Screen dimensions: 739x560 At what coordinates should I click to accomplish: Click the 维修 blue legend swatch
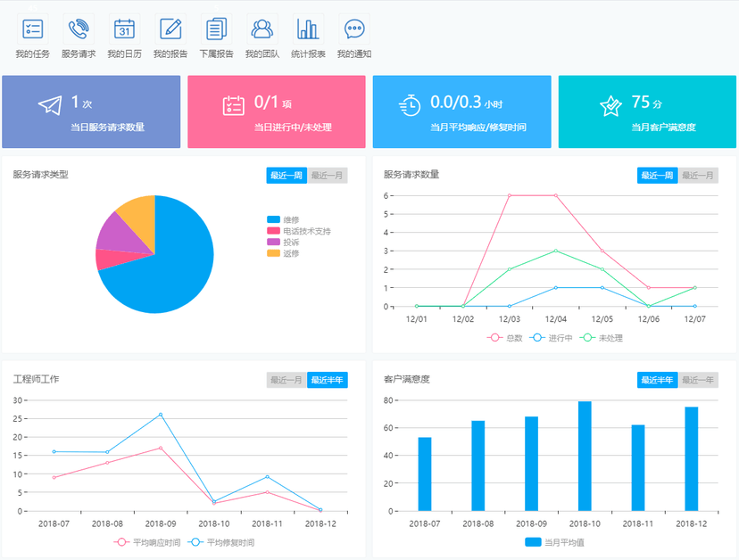click(x=273, y=219)
